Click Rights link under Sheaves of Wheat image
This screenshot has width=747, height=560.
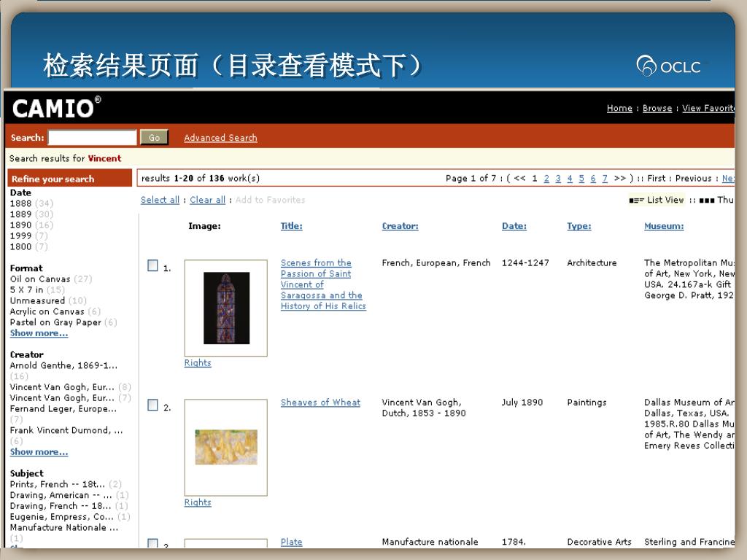click(198, 502)
